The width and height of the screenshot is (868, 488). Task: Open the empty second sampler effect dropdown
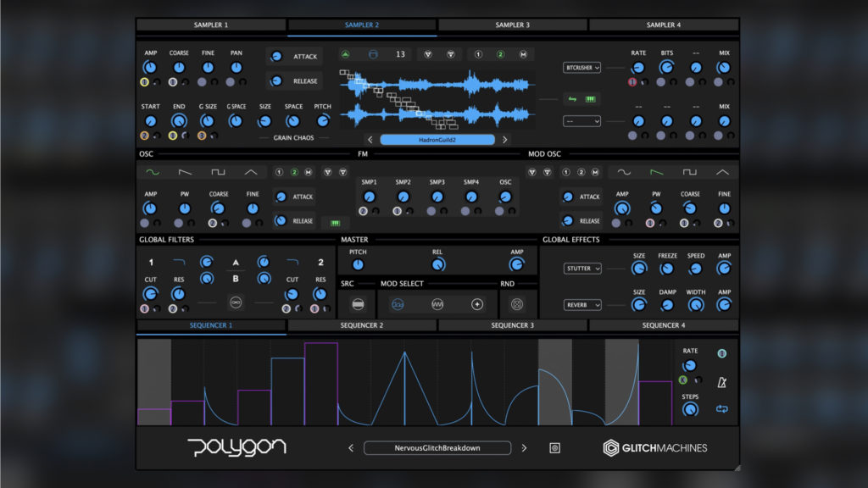click(x=581, y=121)
